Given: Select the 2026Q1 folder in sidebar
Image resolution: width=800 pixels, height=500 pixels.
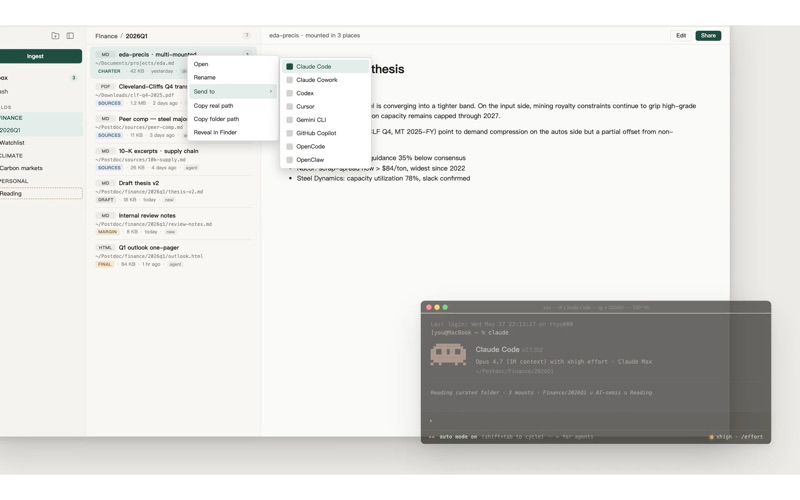Looking at the screenshot, I should click(x=41, y=131).
